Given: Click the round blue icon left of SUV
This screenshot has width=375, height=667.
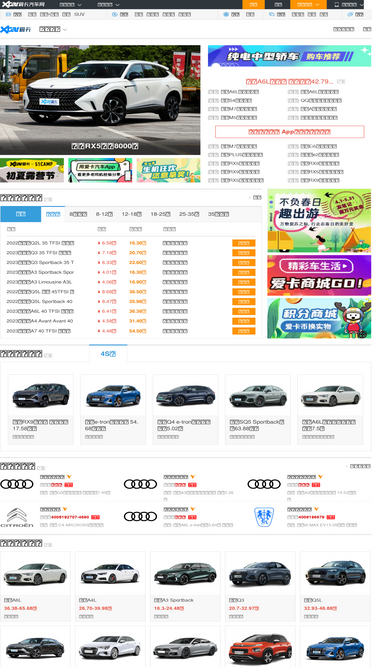Looking at the screenshot, I should pos(8,14).
